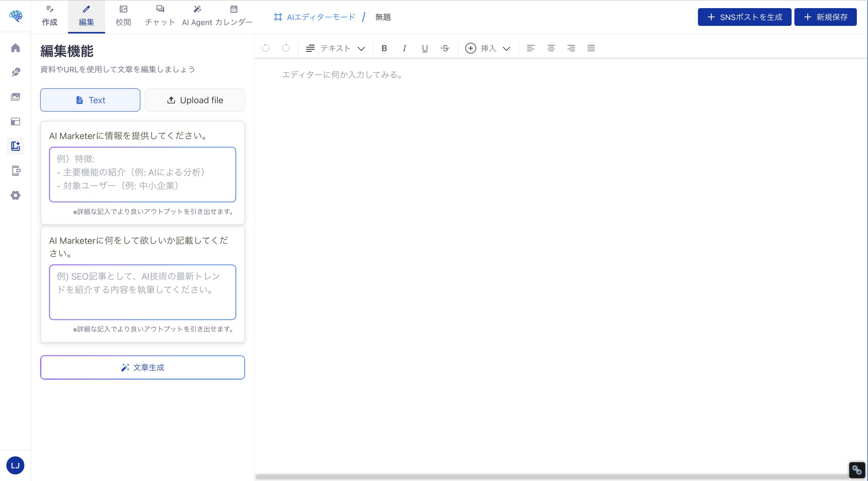Open the feather writing icon in sidebar
The height and width of the screenshot is (481, 868).
point(15,72)
